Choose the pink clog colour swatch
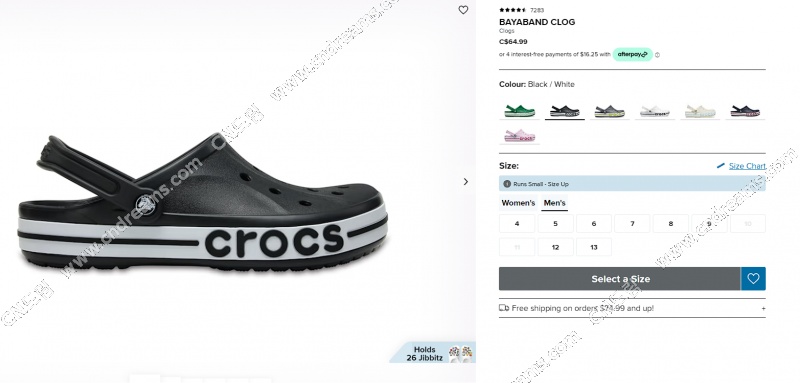Image resolution: width=800 pixels, height=383 pixels. coord(519,136)
